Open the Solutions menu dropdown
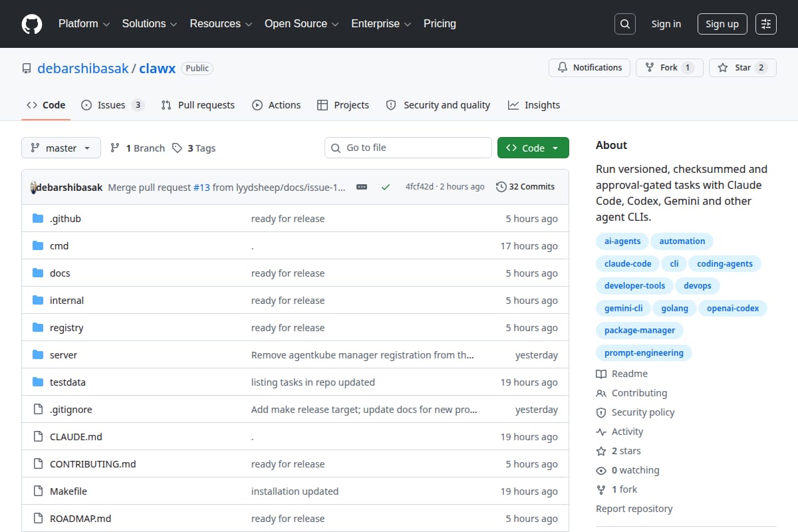Screen dimensions: 798x532 pos(150,24)
